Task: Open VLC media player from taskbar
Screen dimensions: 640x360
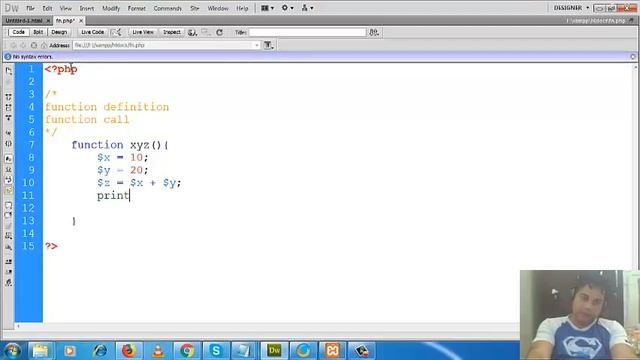Action: [158, 351]
